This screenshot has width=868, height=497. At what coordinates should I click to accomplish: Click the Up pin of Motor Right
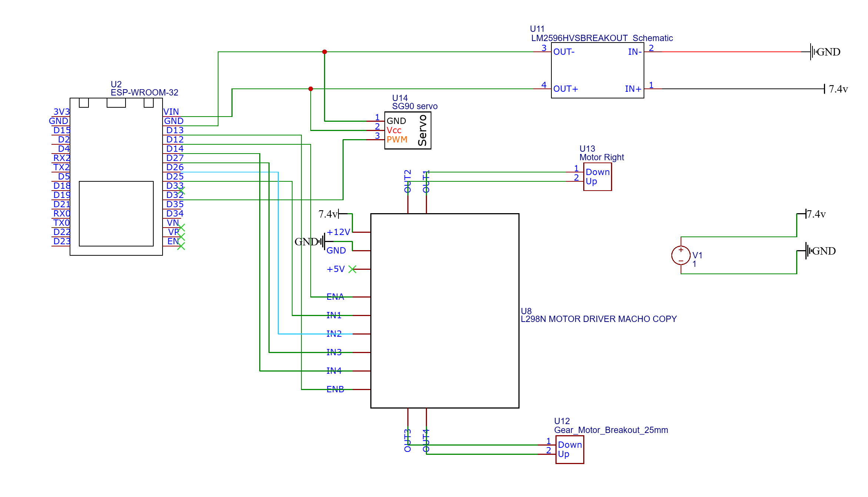[591, 181]
